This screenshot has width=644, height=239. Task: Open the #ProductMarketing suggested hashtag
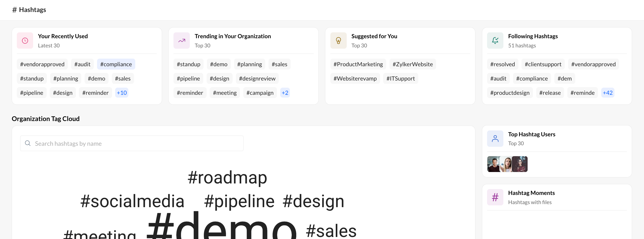tap(358, 64)
